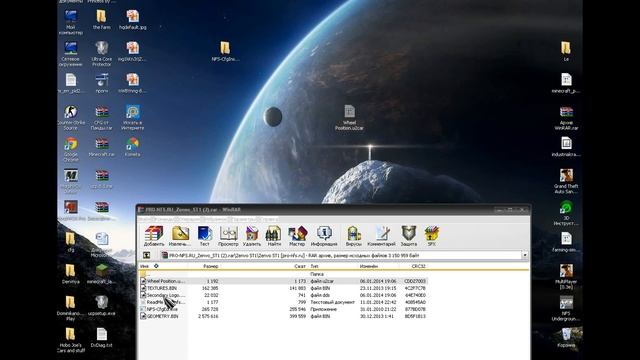Screen dimensions: 640x360
Task: Open the Искать в Интернете desktop shortcut
Action: [133, 118]
